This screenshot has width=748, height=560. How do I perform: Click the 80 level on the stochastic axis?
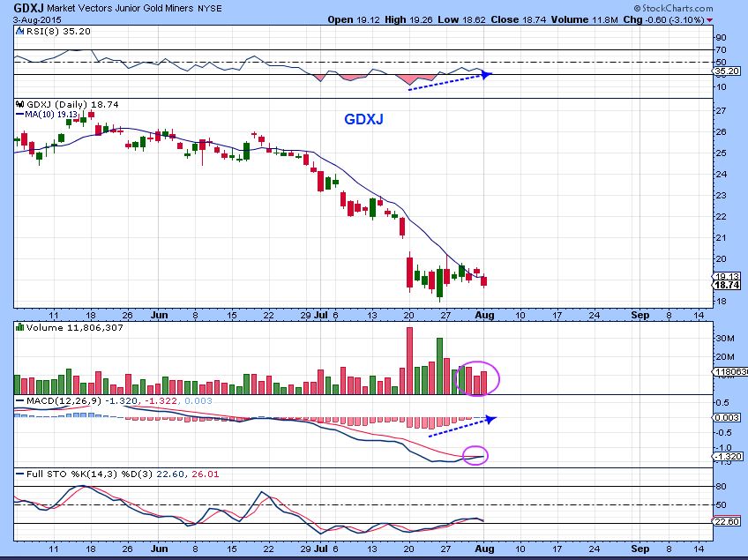pyautogui.click(x=722, y=487)
